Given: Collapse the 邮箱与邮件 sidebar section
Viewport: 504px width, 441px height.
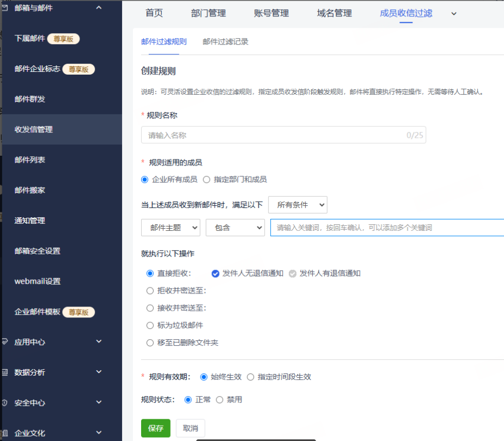Looking at the screenshot, I should click(99, 8).
